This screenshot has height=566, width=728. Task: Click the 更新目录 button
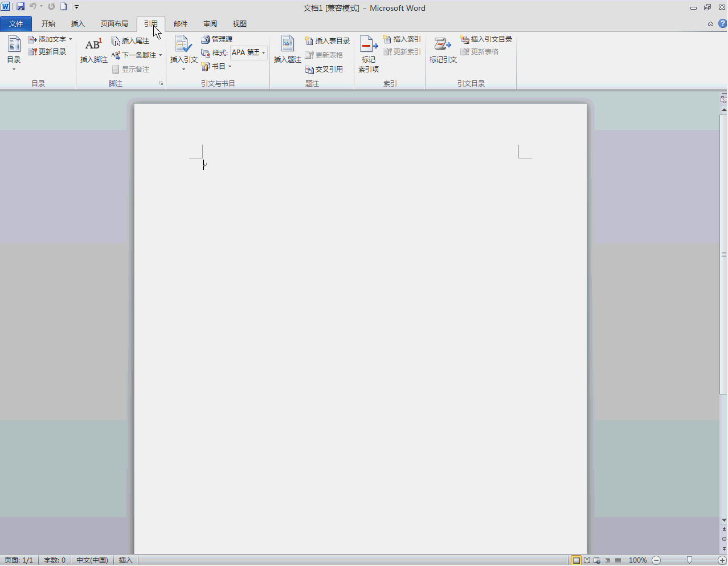[x=47, y=52]
